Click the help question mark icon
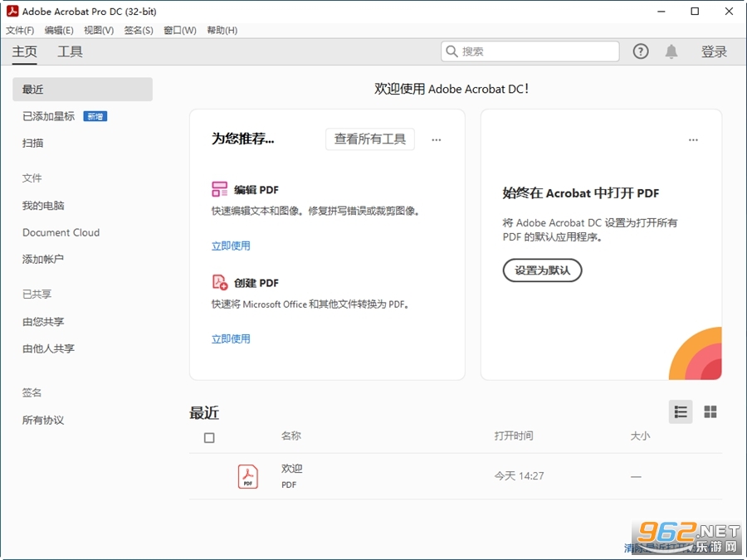Viewport: 747px width, 560px height. pyautogui.click(x=640, y=51)
